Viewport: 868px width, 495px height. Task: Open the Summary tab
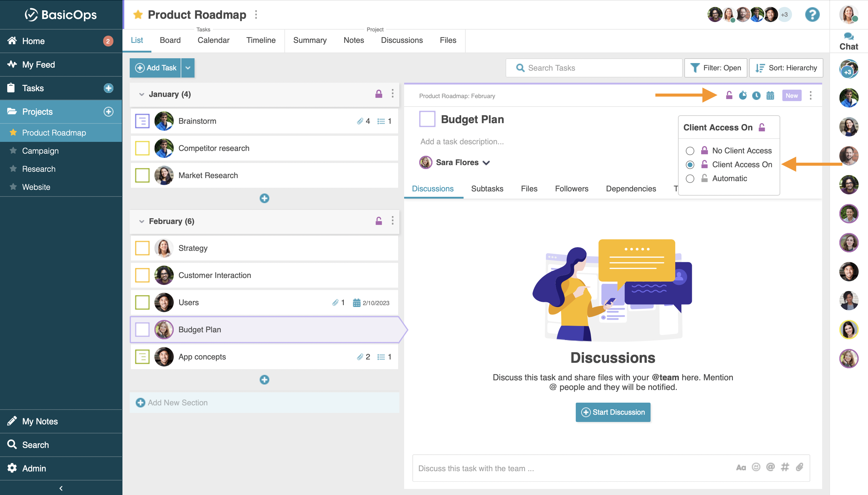coord(309,40)
